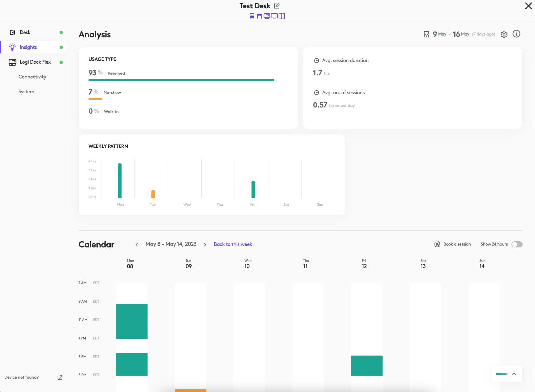This screenshot has height=392, width=535.
Task: Open the Desk sidebar section
Action: [x=34, y=32]
